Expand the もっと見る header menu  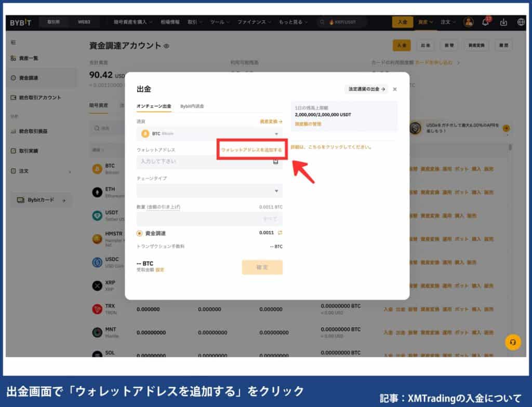click(x=293, y=22)
